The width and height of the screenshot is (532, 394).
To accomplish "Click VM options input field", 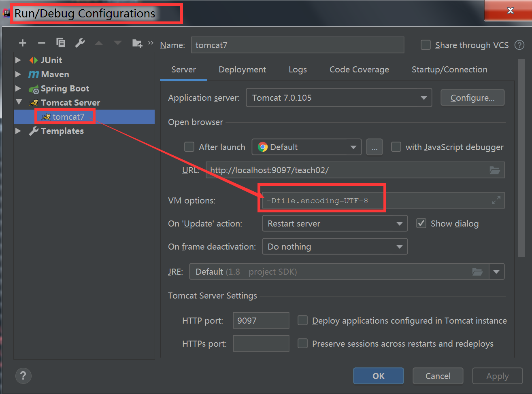I will coord(383,200).
